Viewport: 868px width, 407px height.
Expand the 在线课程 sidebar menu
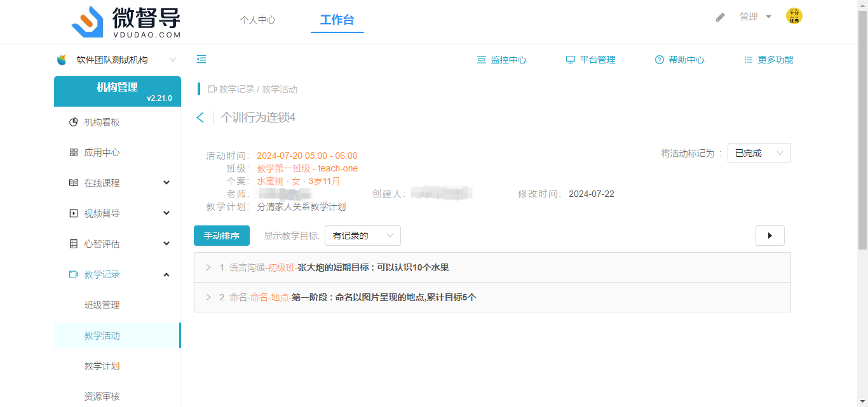[x=118, y=183]
